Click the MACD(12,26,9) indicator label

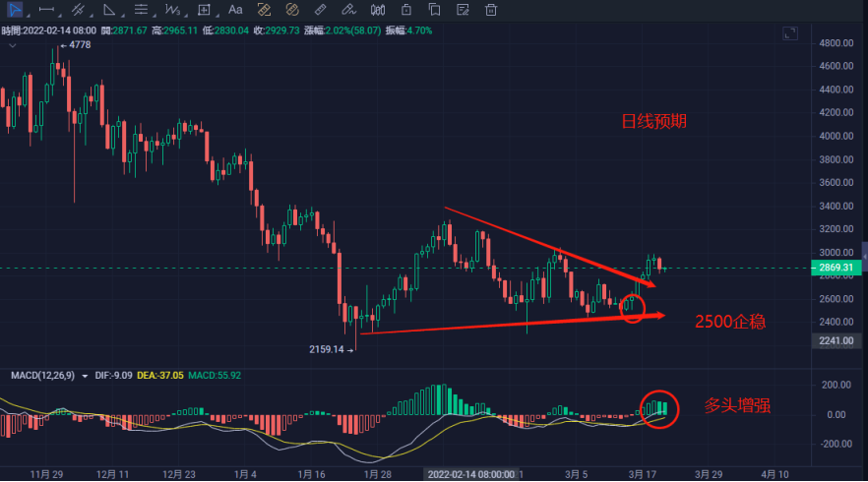pyautogui.click(x=42, y=376)
